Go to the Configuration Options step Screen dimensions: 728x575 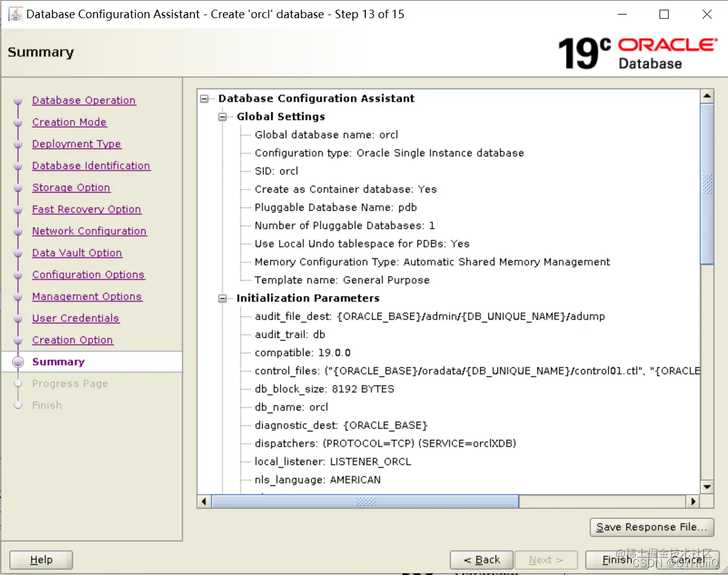[88, 275]
